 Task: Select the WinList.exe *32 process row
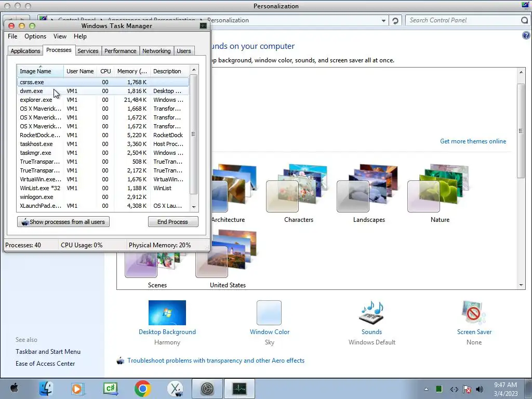coord(103,188)
